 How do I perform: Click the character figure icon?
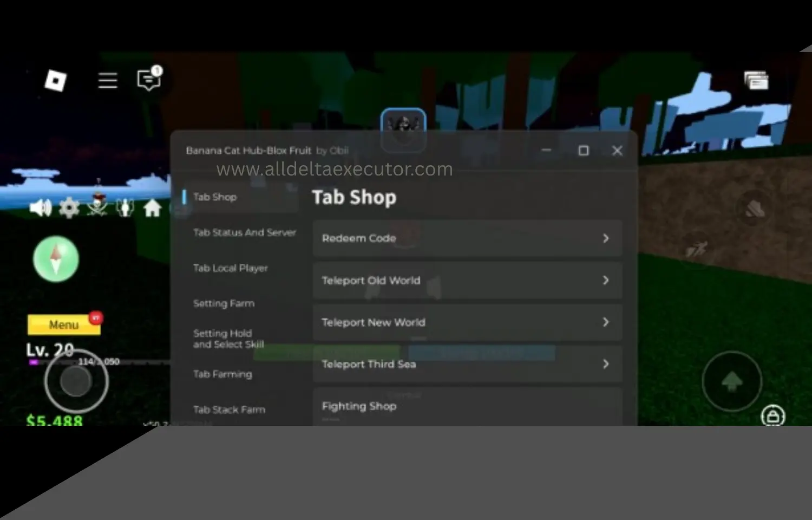125,207
